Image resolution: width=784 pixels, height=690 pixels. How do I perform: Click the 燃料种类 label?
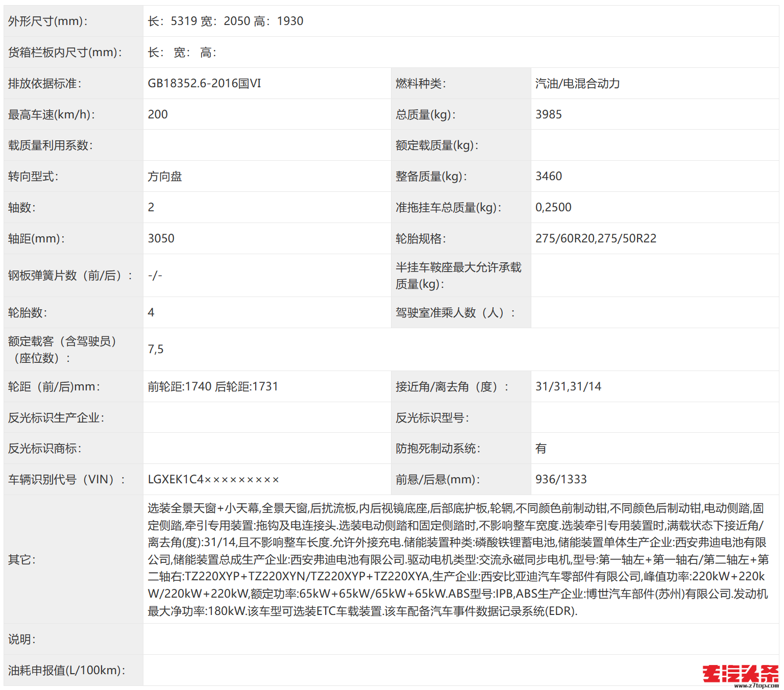pos(421,83)
